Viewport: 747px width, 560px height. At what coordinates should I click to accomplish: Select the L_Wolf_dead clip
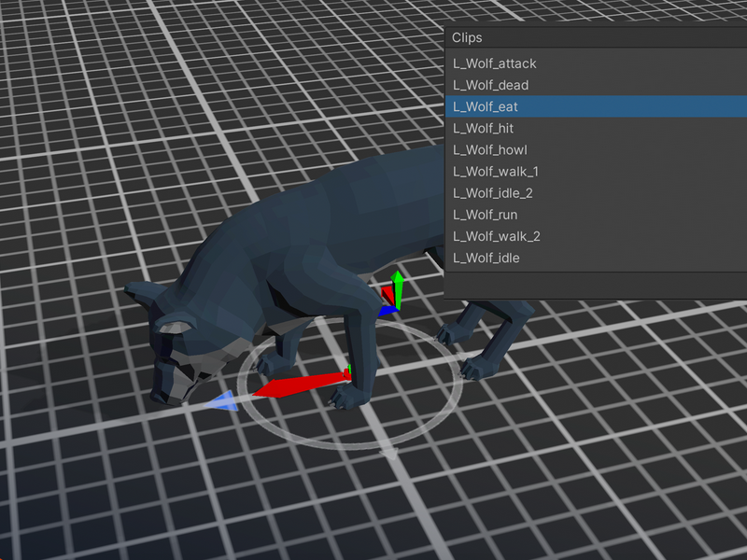596,85
